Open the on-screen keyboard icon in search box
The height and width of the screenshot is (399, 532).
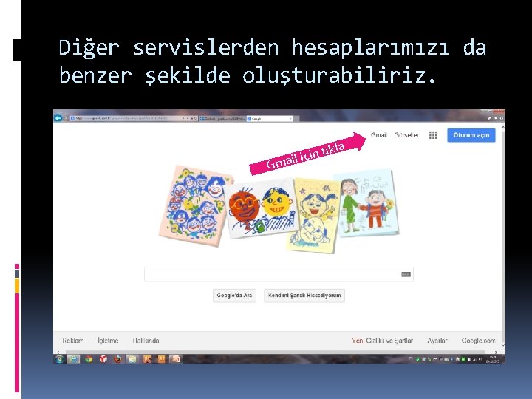pyautogui.click(x=406, y=274)
